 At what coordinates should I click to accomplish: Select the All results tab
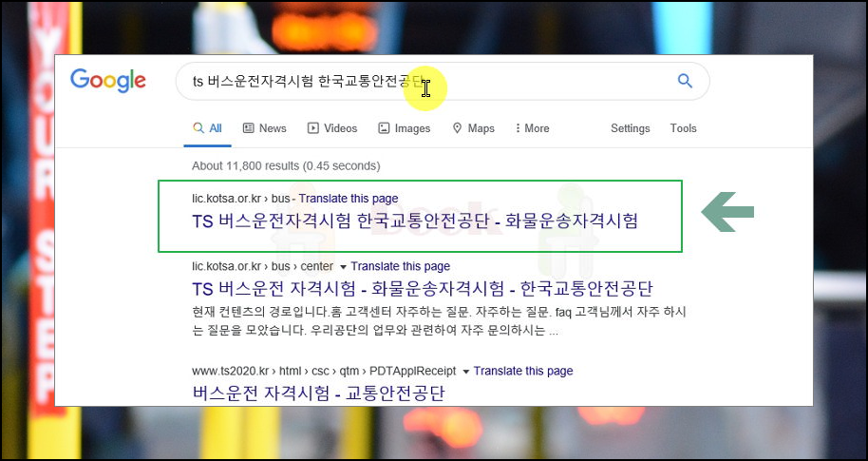(x=208, y=128)
